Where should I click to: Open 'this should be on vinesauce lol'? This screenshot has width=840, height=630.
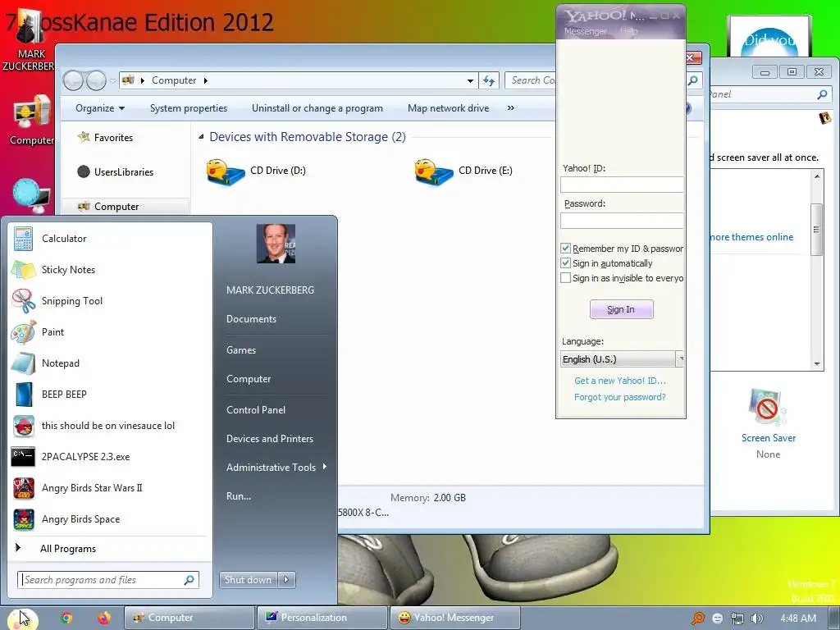point(110,426)
